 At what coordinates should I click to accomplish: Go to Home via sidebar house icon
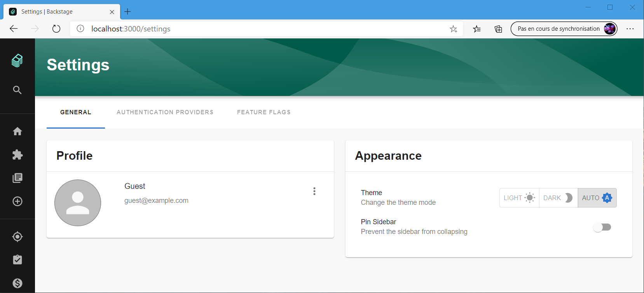17,131
